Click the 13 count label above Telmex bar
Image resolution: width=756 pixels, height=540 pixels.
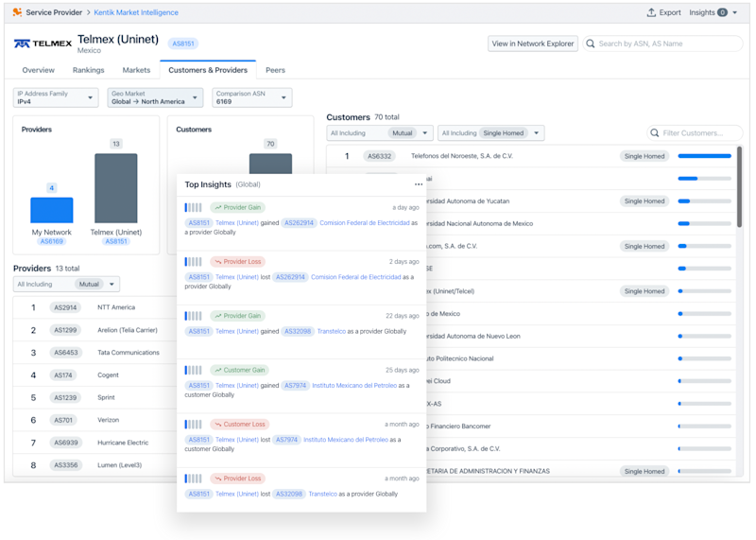coord(115,144)
